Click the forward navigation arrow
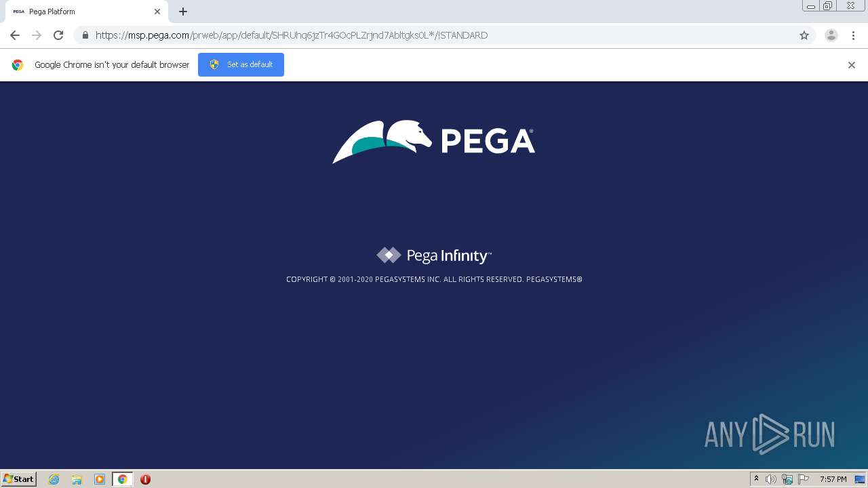The height and width of the screenshot is (488, 868). [x=37, y=35]
